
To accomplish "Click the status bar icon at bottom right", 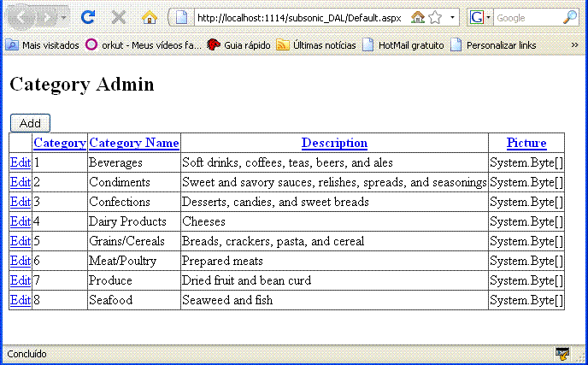I will pos(562,353).
